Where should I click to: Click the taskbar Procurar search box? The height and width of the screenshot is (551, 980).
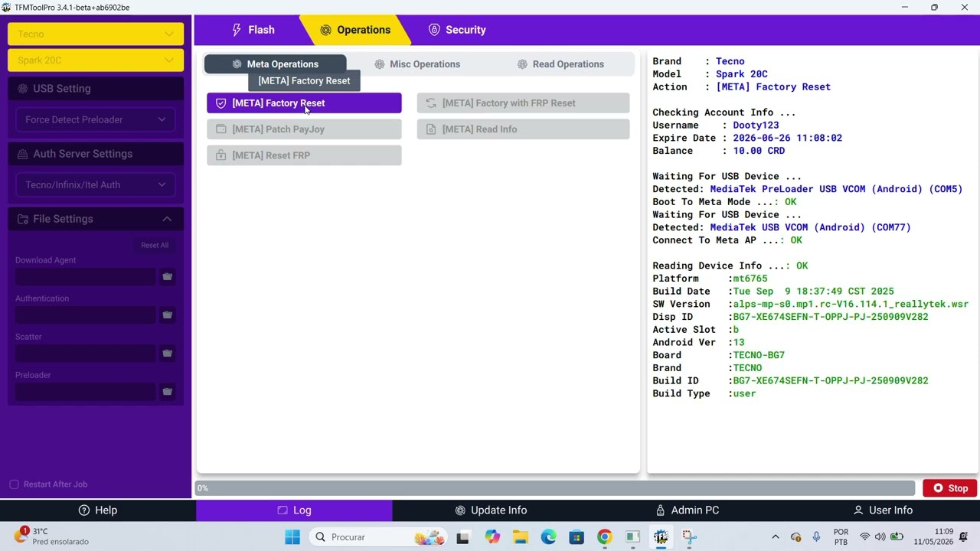click(x=379, y=537)
